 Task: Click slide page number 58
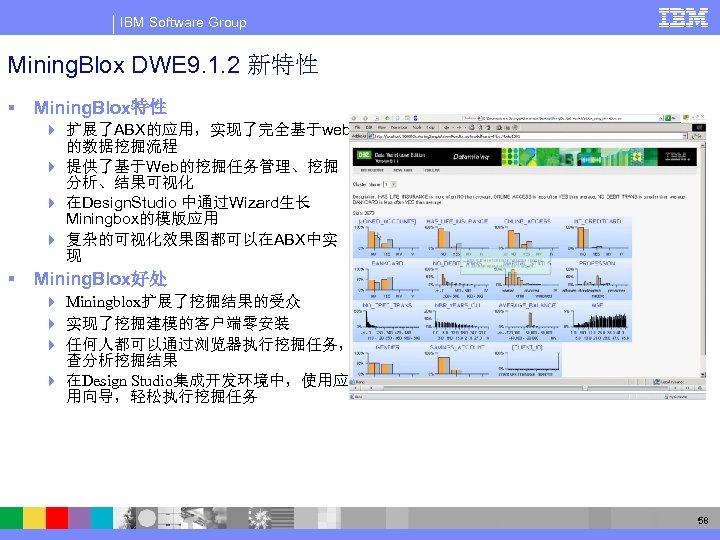point(703,520)
